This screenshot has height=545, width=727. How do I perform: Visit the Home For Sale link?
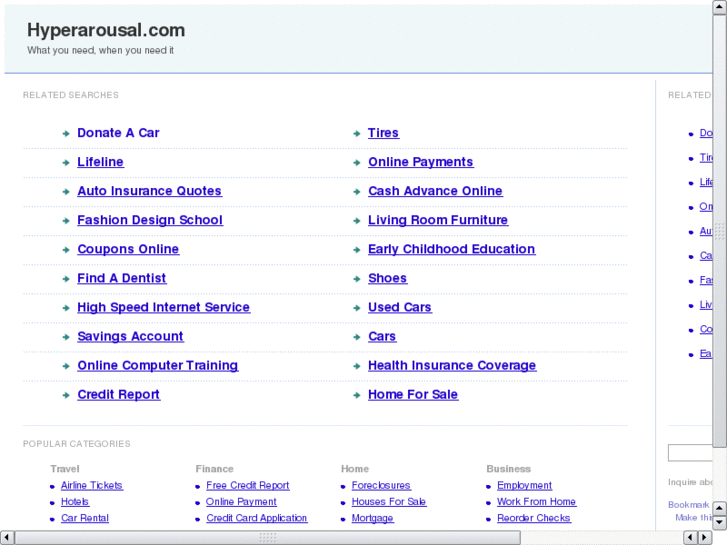(413, 395)
